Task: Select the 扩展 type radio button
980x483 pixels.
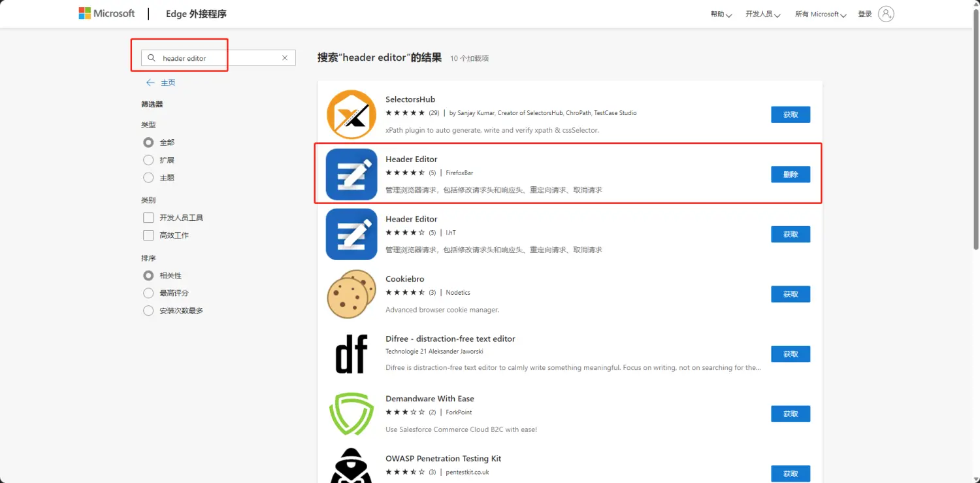Action: point(148,160)
